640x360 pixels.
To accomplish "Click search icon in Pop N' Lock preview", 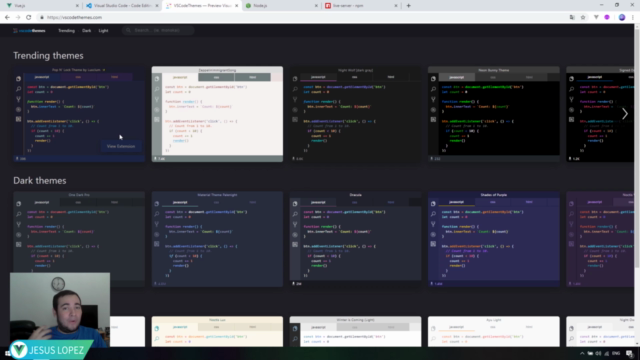I will [x=18, y=89].
